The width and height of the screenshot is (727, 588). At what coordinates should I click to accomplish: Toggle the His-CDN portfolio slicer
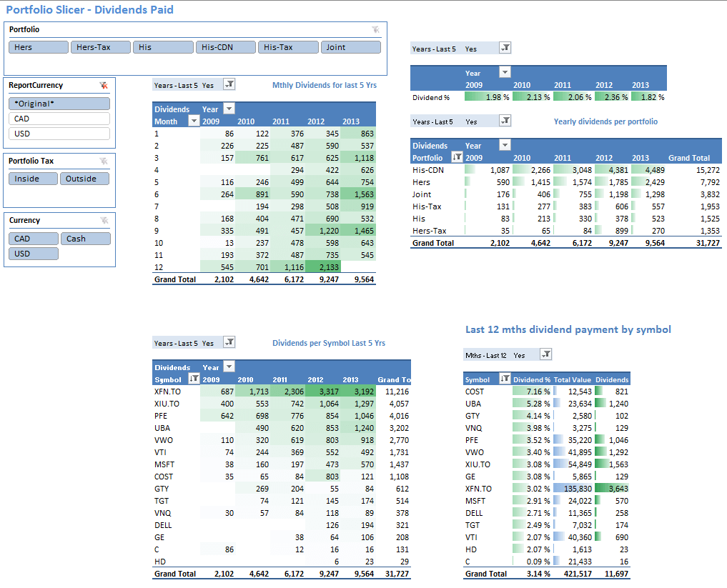click(x=224, y=47)
